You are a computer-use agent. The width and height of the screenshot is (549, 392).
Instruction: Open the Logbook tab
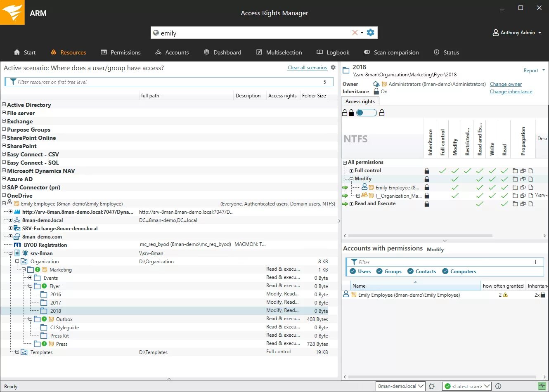(333, 52)
